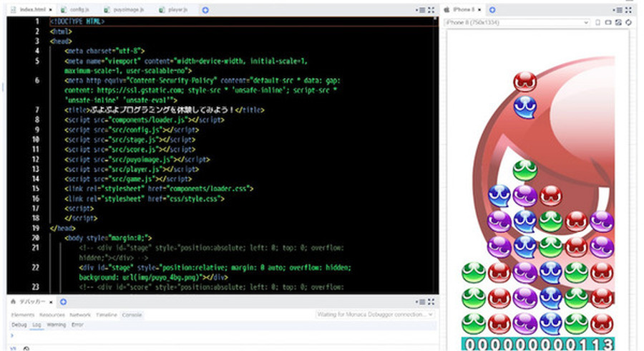Filter console output by Error
This screenshot has height=351, width=644.
(x=79, y=324)
